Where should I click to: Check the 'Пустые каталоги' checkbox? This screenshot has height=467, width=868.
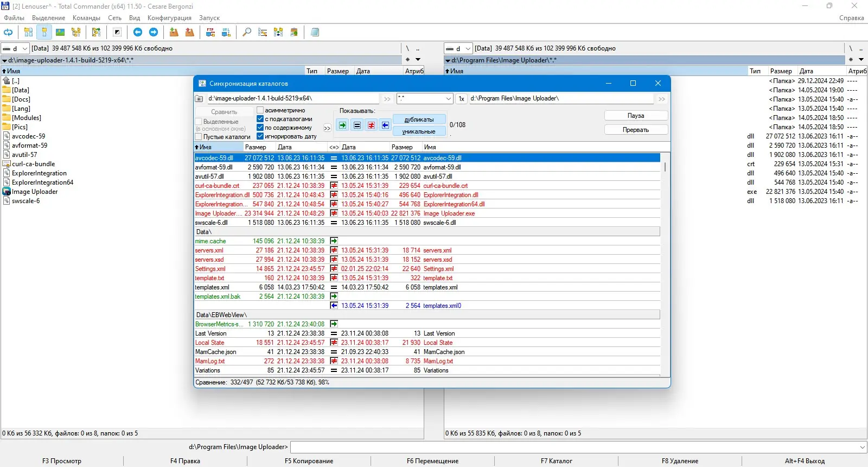tap(199, 137)
